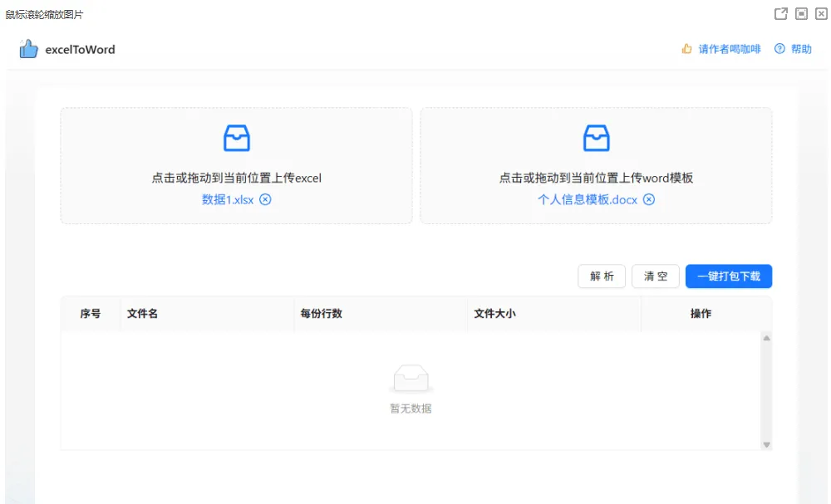Click the 暂无数据 empty box icon
Screen dimensions: 831x504
click(411, 379)
